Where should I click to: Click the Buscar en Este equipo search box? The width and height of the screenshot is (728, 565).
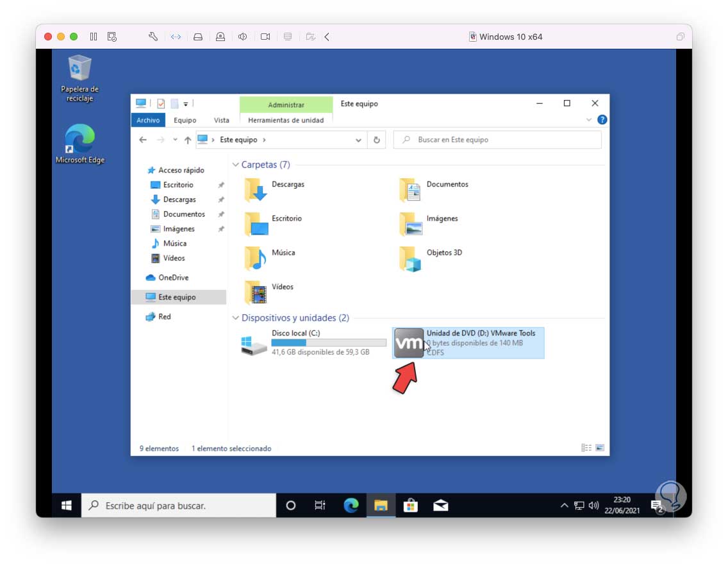coord(497,140)
